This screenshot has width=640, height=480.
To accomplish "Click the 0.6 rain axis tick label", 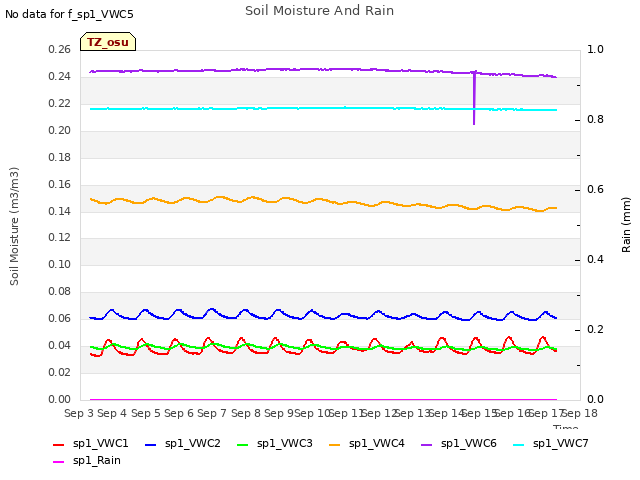I will pos(595,189).
